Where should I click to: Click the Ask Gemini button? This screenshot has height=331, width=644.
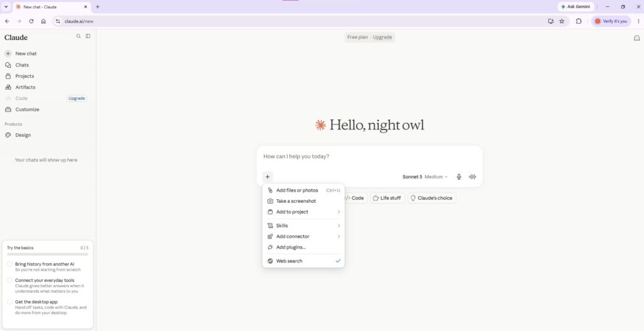[576, 6]
